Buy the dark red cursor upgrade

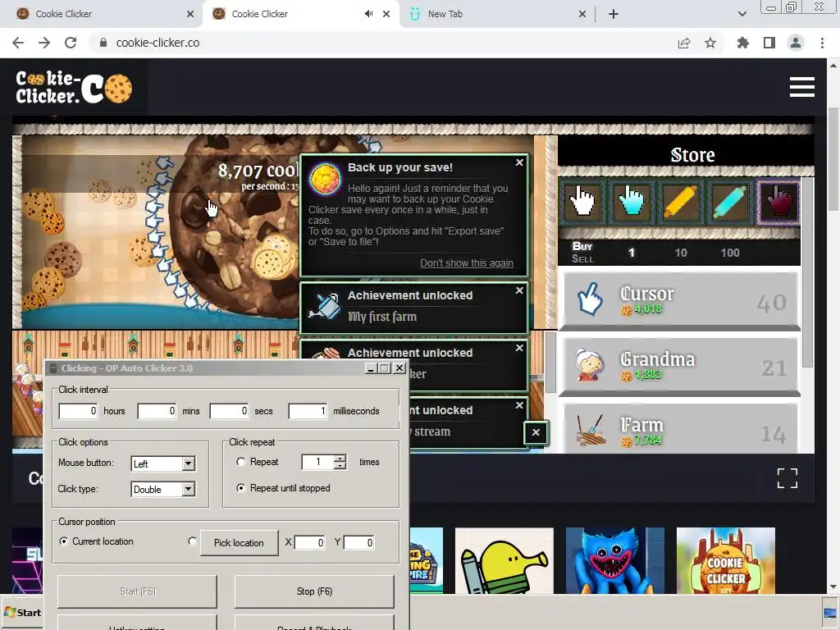(x=778, y=202)
